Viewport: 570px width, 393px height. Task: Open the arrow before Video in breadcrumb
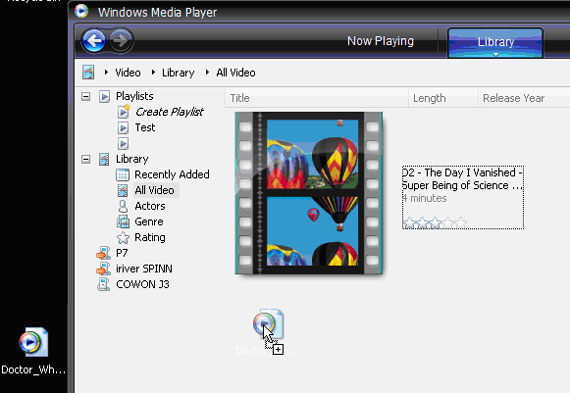pos(106,72)
